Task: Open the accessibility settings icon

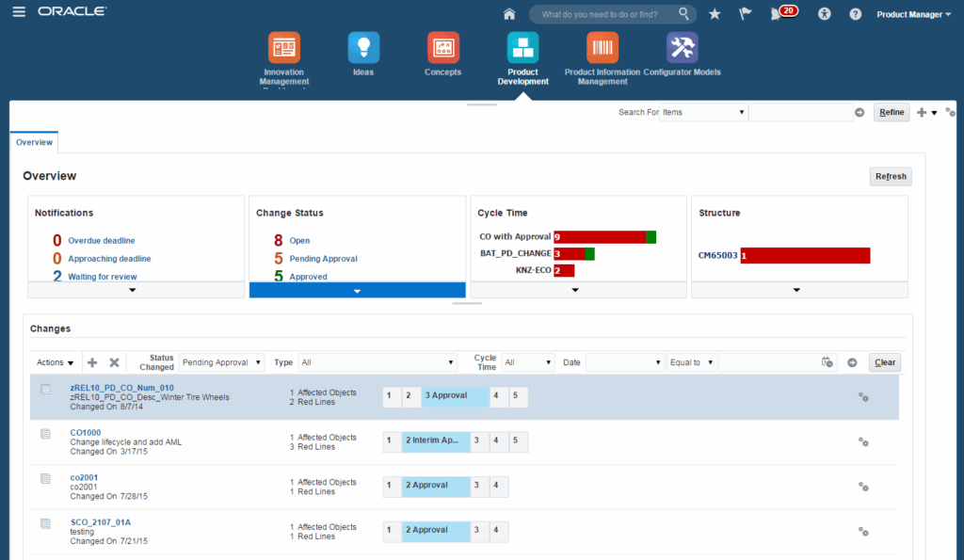Action: pyautogui.click(x=823, y=13)
